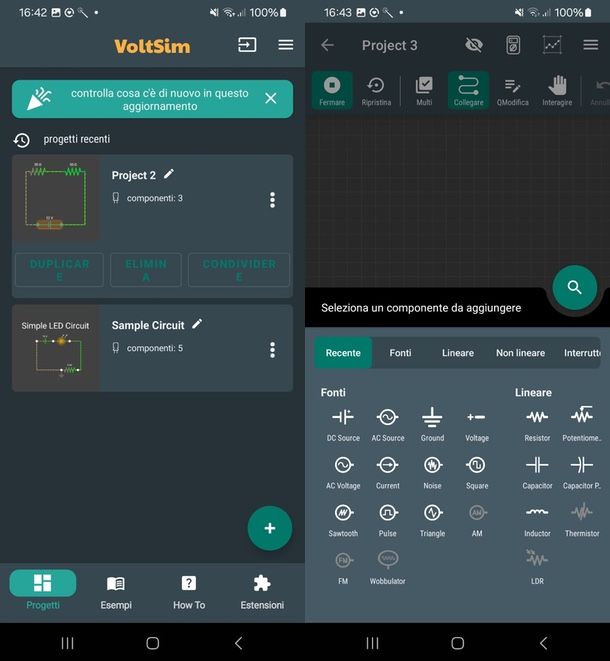Select the Recente category tab

click(x=343, y=353)
